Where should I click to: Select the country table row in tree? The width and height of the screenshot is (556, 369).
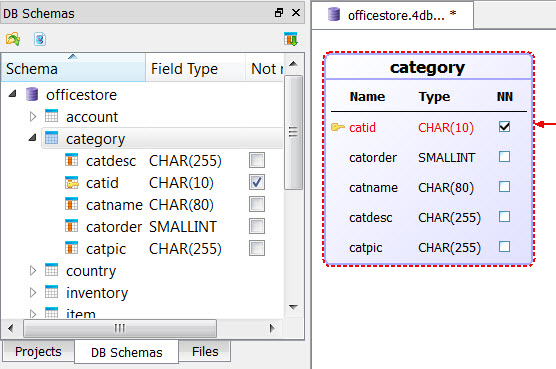(x=91, y=270)
